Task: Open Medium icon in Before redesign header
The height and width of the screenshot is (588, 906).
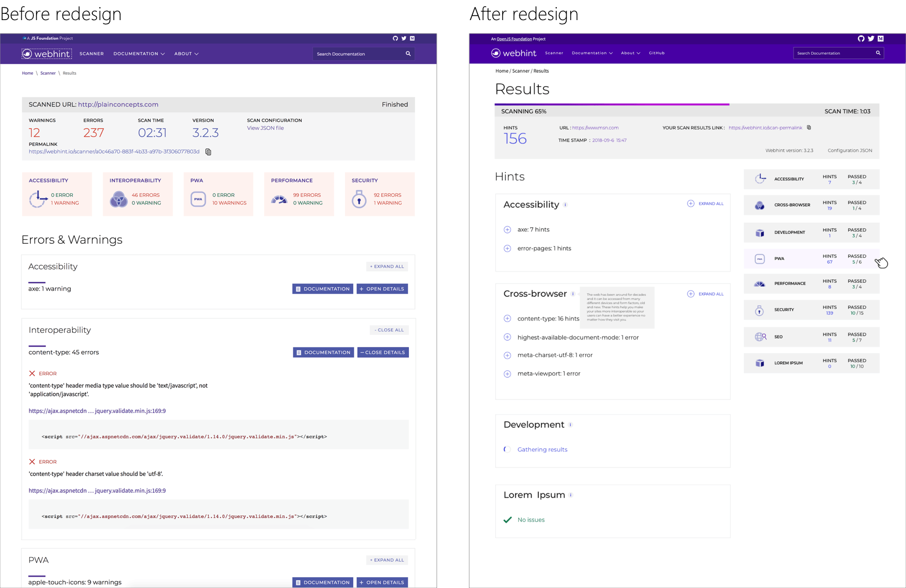Action: coord(412,38)
